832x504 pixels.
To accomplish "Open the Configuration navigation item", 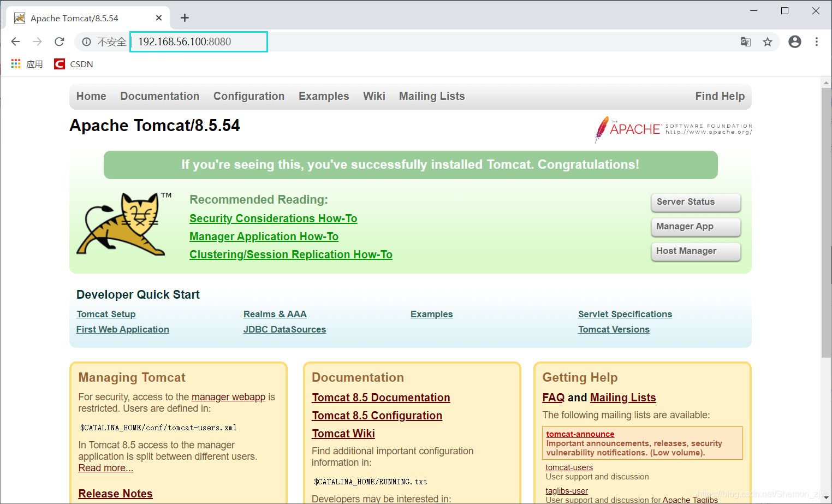I will pos(249,96).
